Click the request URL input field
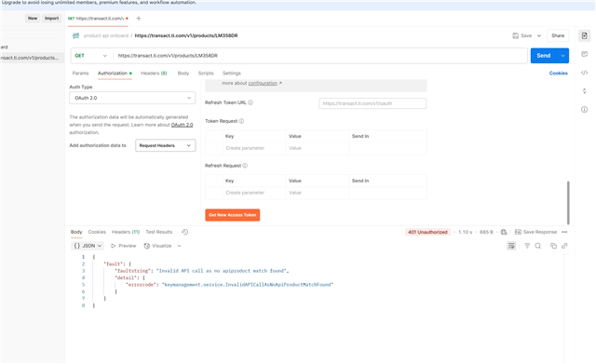596x364 pixels. (x=319, y=56)
